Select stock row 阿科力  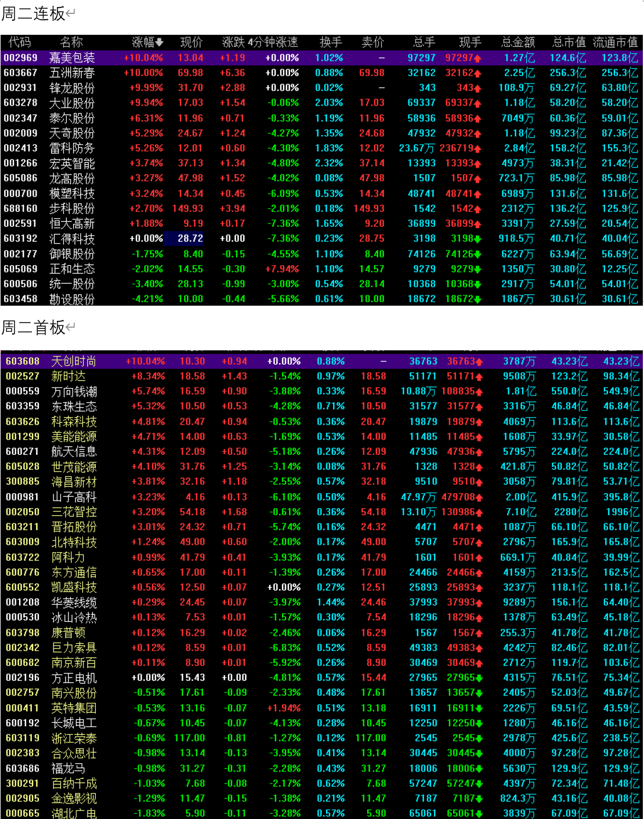[321, 557]
